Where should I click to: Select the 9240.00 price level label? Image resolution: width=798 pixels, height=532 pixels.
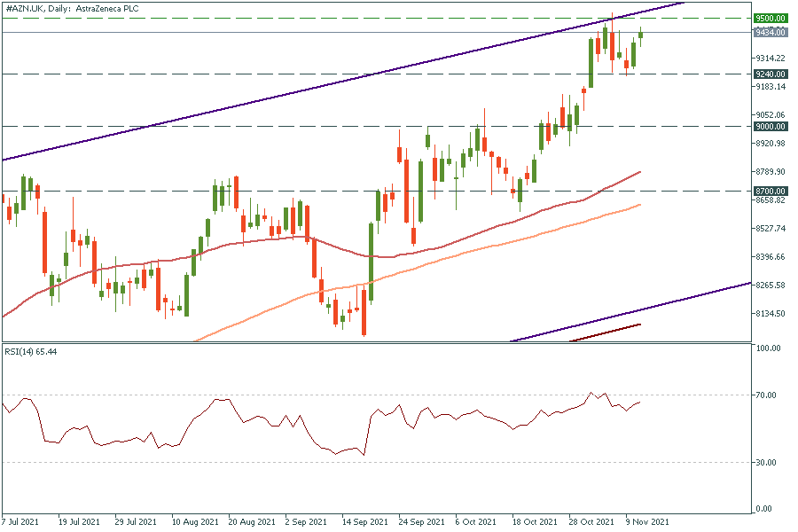[769, 74]
